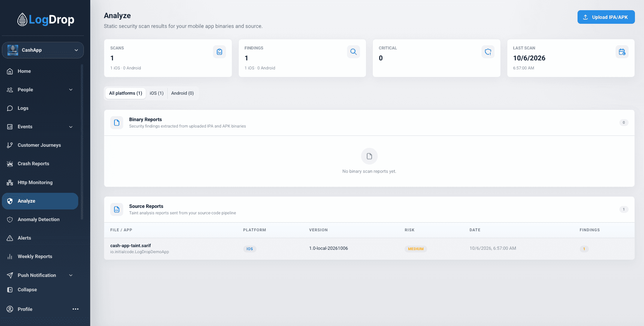The height and width of the screenshot is (326, 644).
Task: Click the Profile avatar icon
Action: coord(10,309)
